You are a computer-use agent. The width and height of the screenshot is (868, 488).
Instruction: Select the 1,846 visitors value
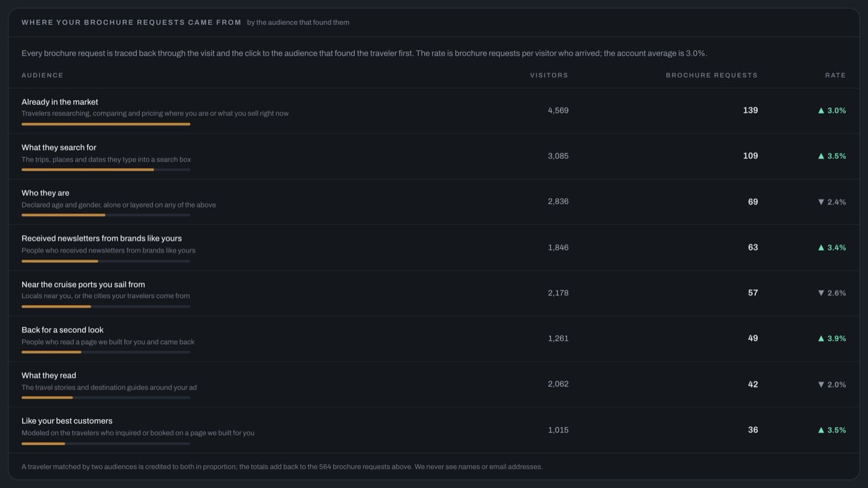point(558,248)
